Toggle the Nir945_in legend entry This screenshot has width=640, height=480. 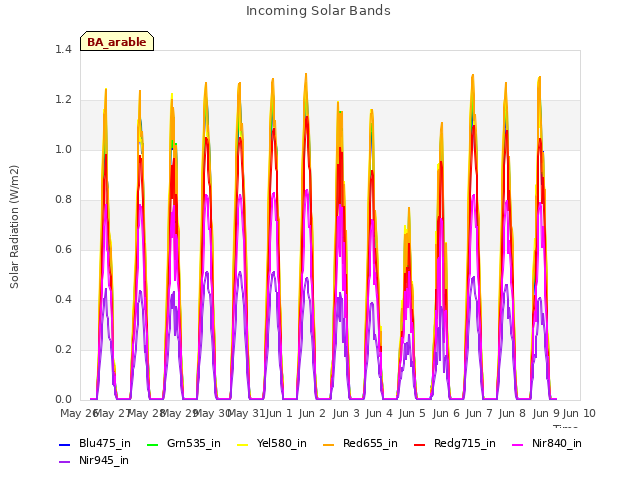(94, 460)
